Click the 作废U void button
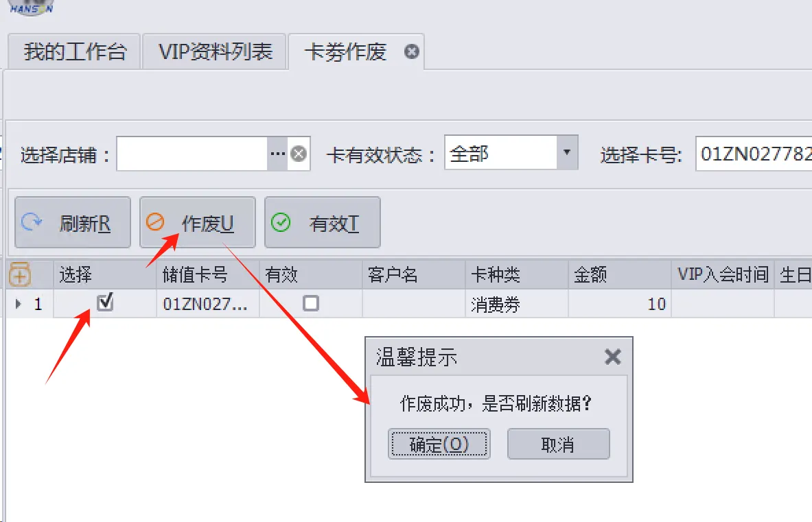 coord(197,222)
